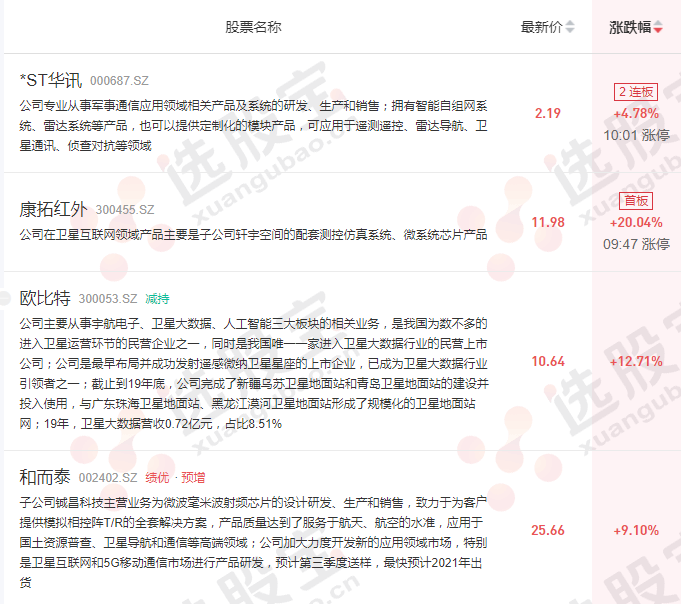Image resolution: width=681 pixels, height=604 pixels.
Task: Click the 和而泰 company description paragraph
Action: point(254,542)
